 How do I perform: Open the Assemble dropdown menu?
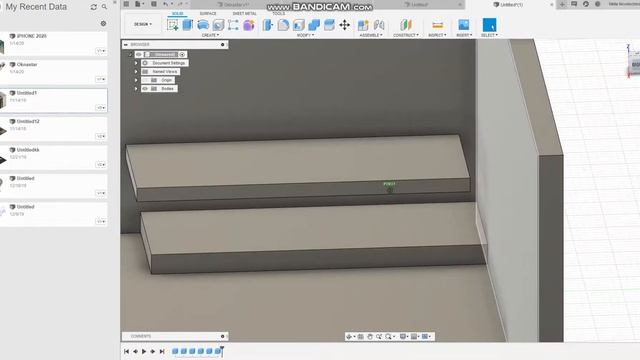pyautogui.click(x=371, y=36)
